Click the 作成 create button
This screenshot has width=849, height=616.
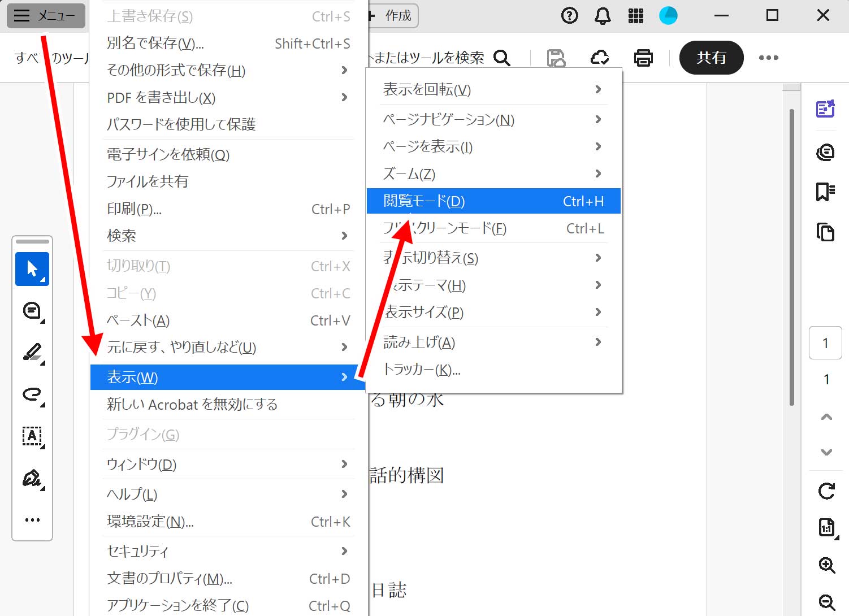coord(392,16)
